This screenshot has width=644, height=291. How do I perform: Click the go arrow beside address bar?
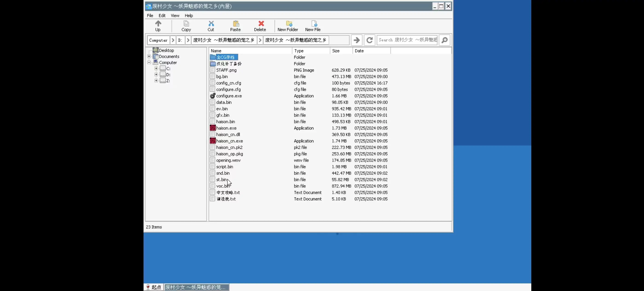(356, 40)
